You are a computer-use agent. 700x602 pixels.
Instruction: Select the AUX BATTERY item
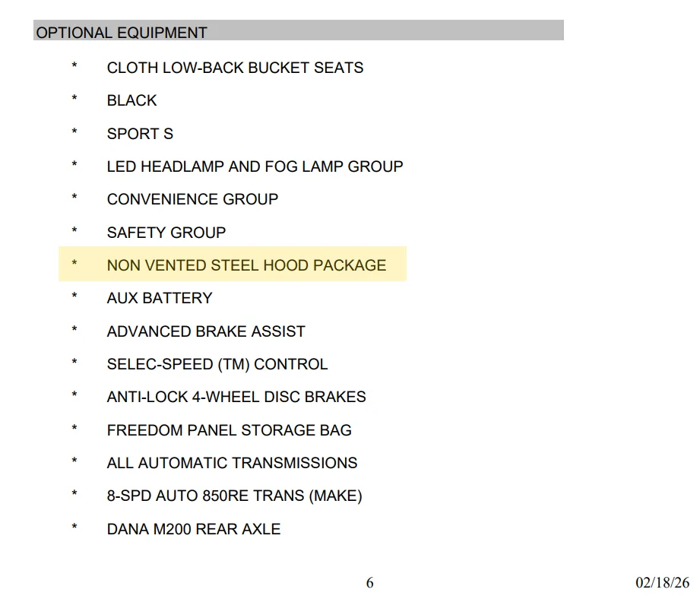point(160,298)
